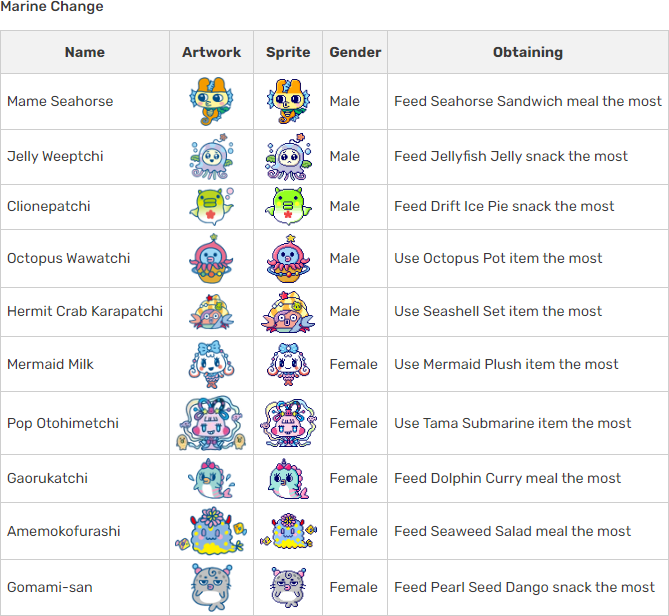Click the Mame Seahorse artwork image

click(211, 101)
